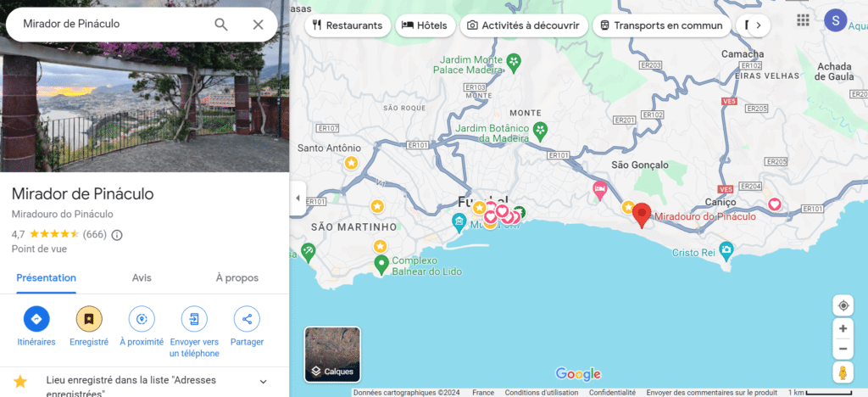Open the Google apps grid icon
The height and width of the screenshot is (397, 868).
(804, 20)
